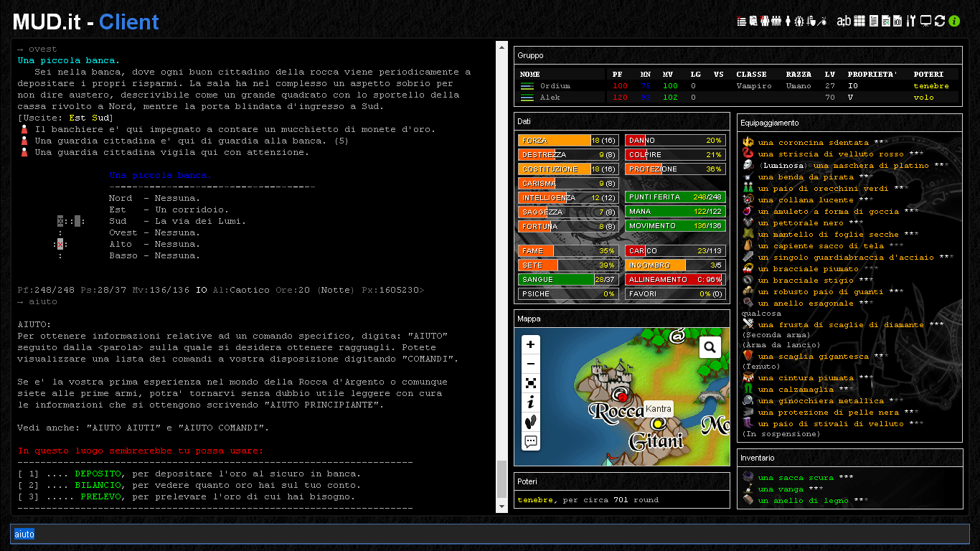The image size is (980, 551).
Task: Open the text document toolbar icon
Action: tap(874, 21)
